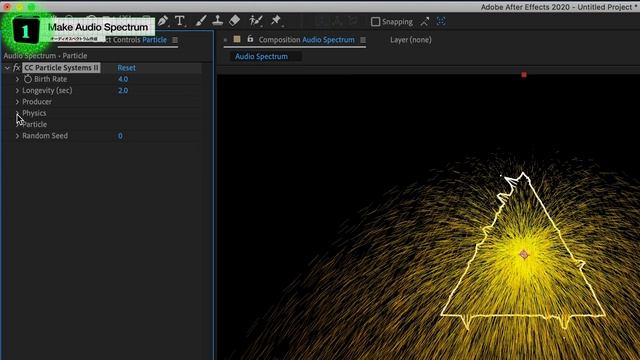640x360 pixels.
Task: Select the Roto Brush tool
Action: tap(256, 21)
